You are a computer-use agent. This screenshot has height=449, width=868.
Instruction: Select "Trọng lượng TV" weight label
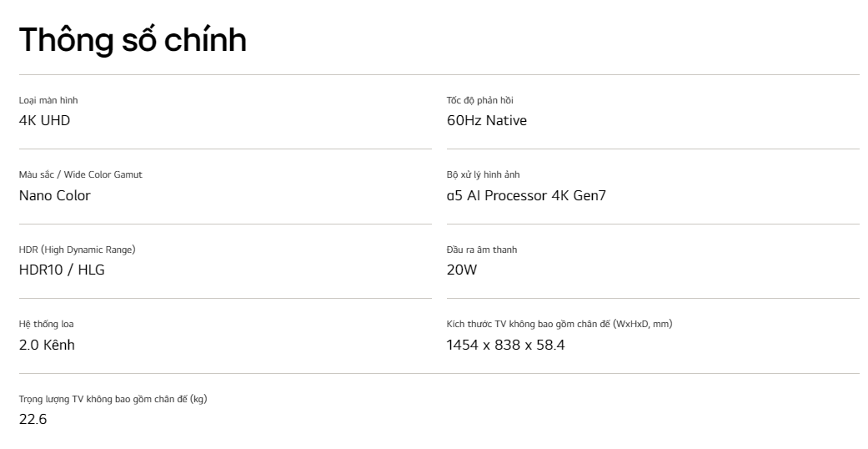[x=113, y=399]
